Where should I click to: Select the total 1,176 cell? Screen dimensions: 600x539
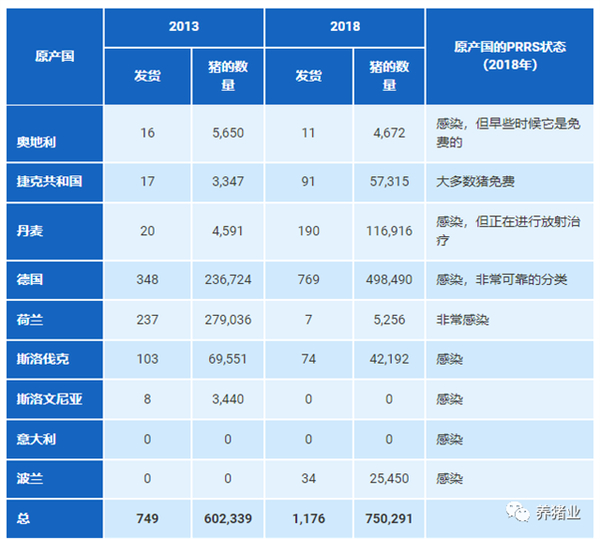click(308, 519)
